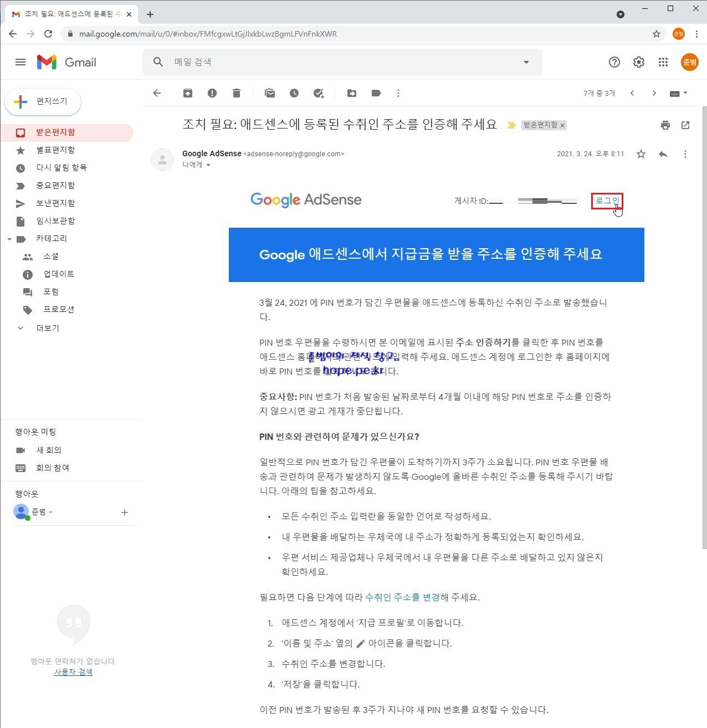Open 받은편지함 folder
The image size is (707, 728).
(66, 132)
